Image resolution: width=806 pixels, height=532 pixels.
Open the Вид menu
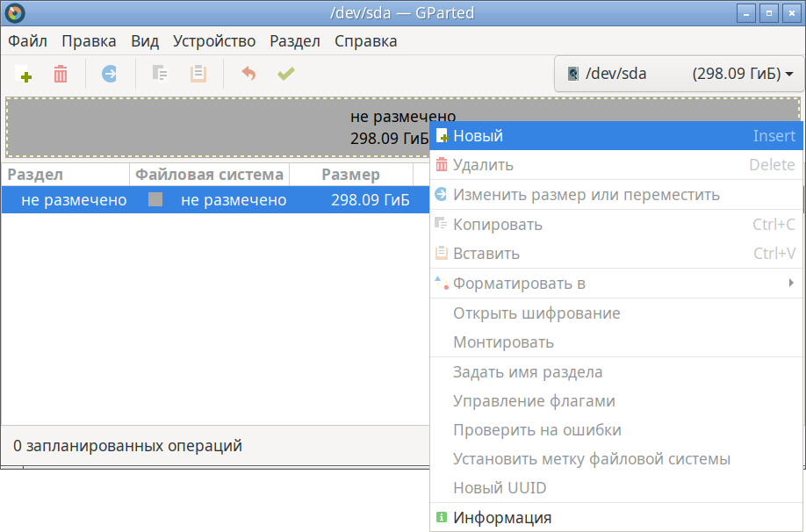pos(145,41)
